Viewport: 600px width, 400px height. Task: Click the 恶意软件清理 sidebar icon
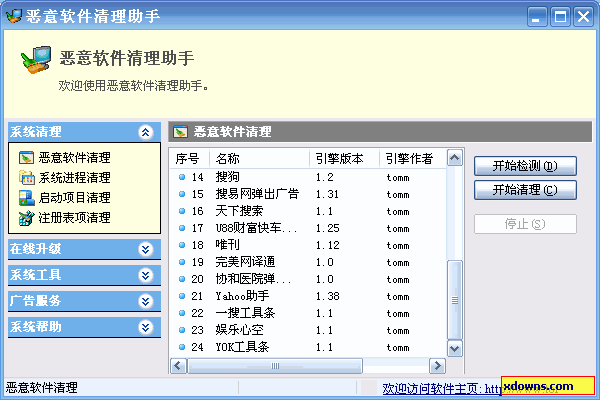(26, 158)
